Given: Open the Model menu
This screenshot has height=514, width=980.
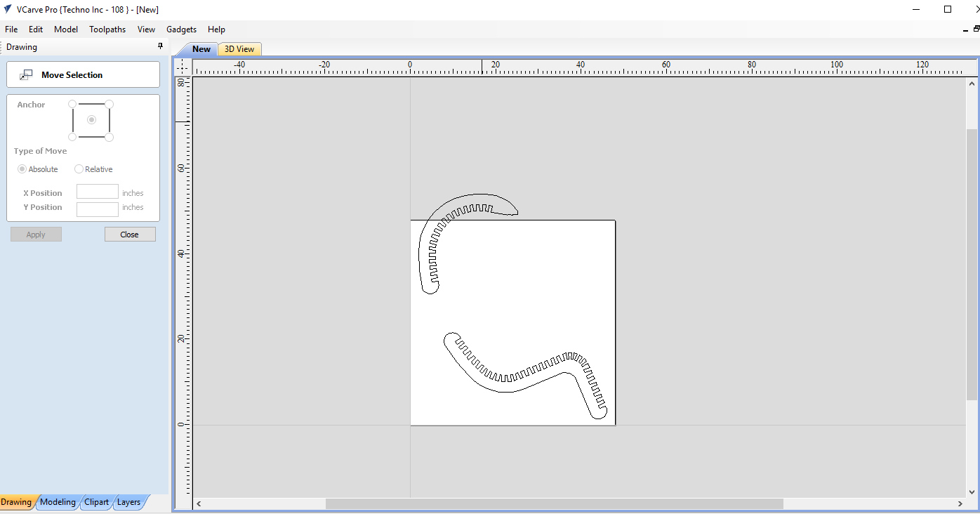Looking at the screenshot, I should click(66, 29).
